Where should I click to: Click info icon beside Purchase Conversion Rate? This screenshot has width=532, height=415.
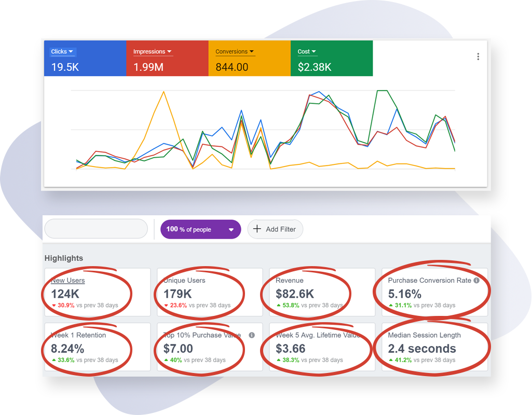click(x=476, y=281)
